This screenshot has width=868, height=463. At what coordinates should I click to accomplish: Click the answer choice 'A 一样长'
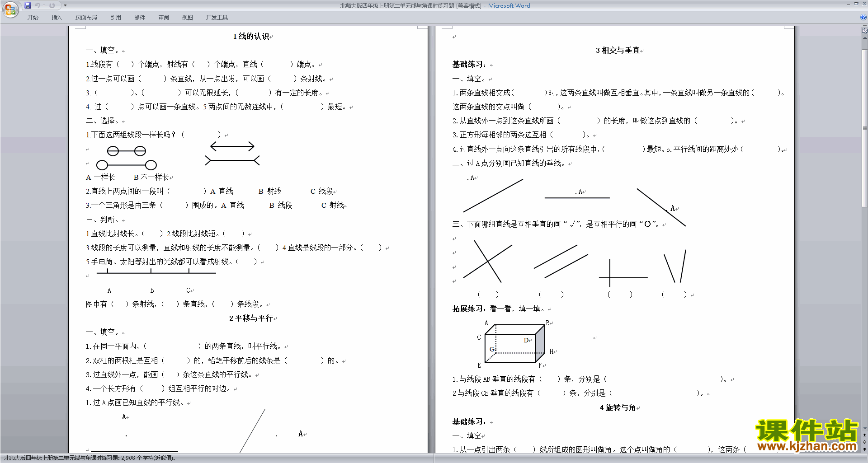(101, 178)
